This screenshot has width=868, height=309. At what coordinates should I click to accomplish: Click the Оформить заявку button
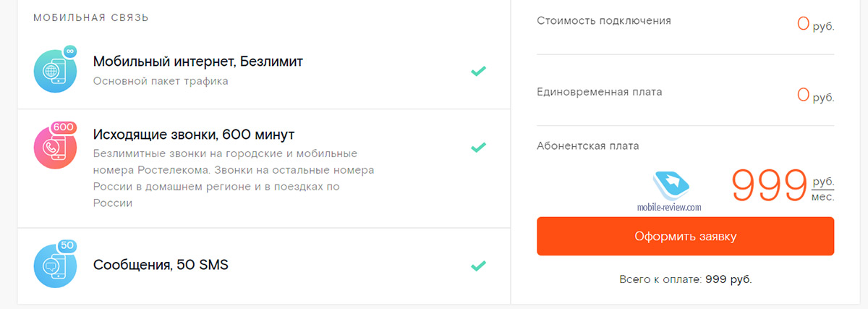(685, 236)
